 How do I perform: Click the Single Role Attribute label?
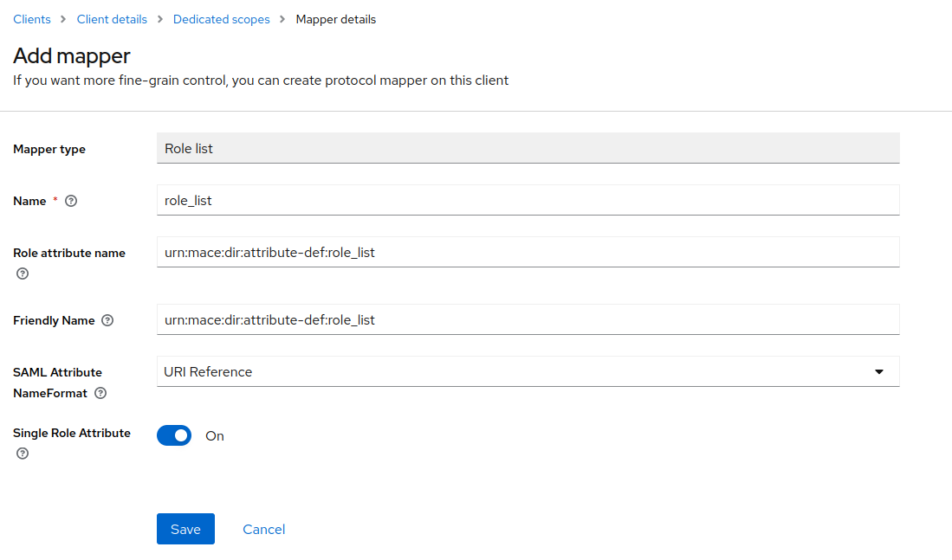(x=72, y=433)
